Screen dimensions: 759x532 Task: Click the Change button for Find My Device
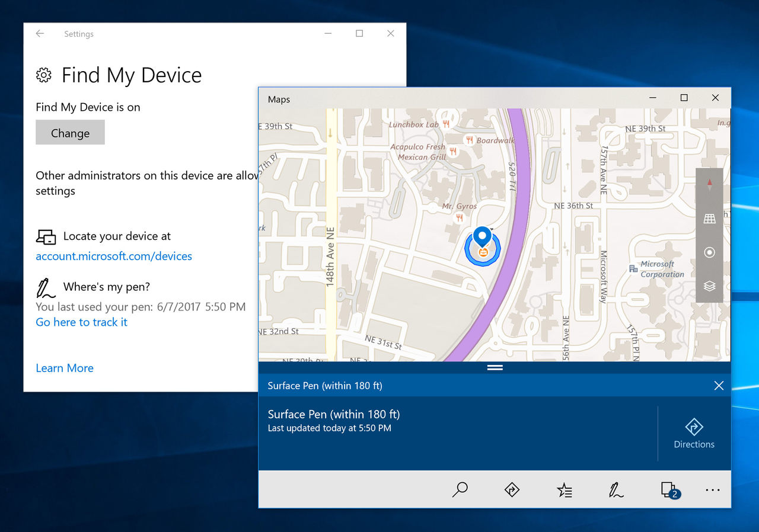pos(70,133)
